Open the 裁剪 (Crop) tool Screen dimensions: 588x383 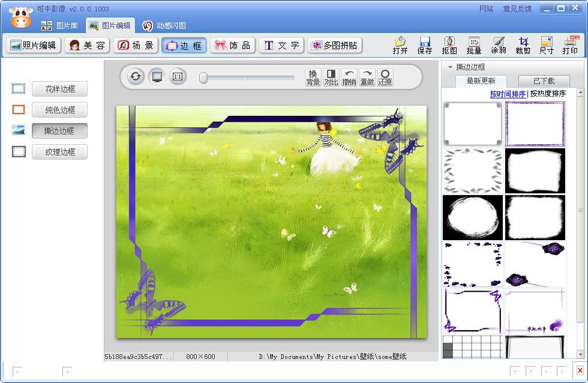[523, 45]
